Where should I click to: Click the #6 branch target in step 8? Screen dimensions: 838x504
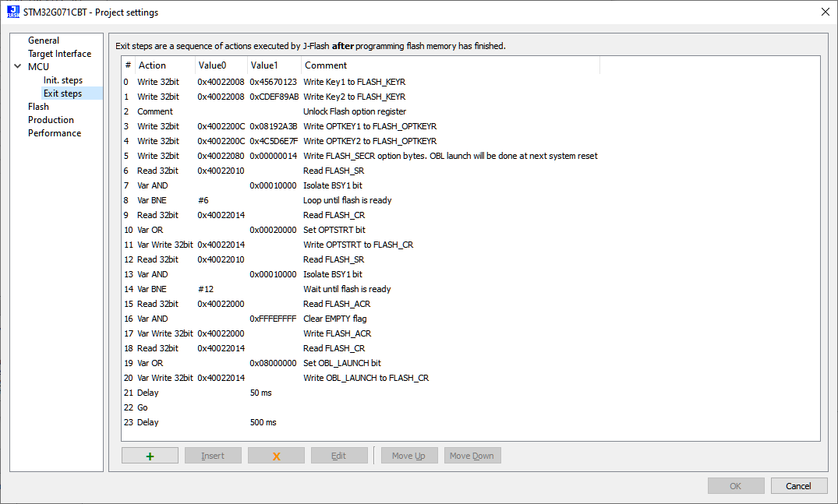(203, 200)
